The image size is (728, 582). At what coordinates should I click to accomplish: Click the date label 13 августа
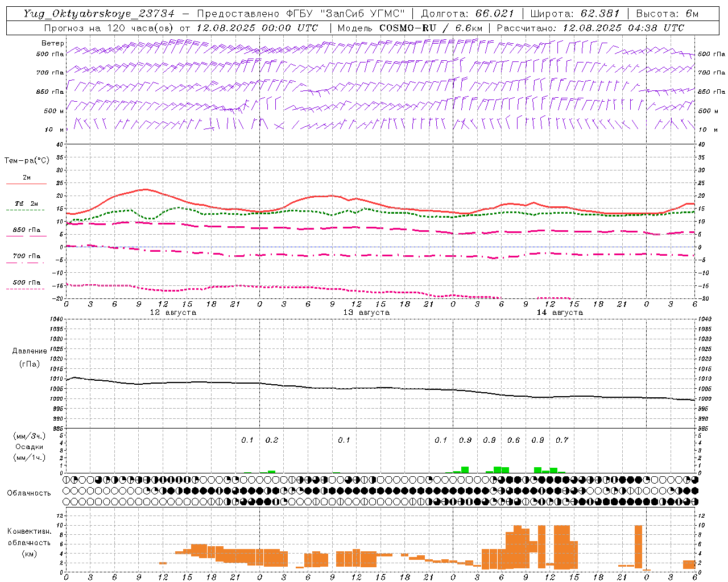tap(366, 313)
